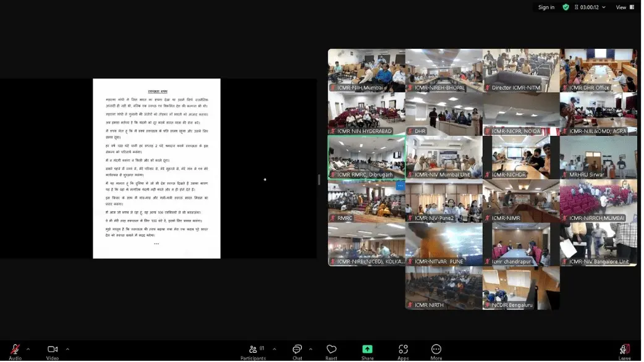
Task: Select the MRHRU Sirwar video tile
Action: 598,157
